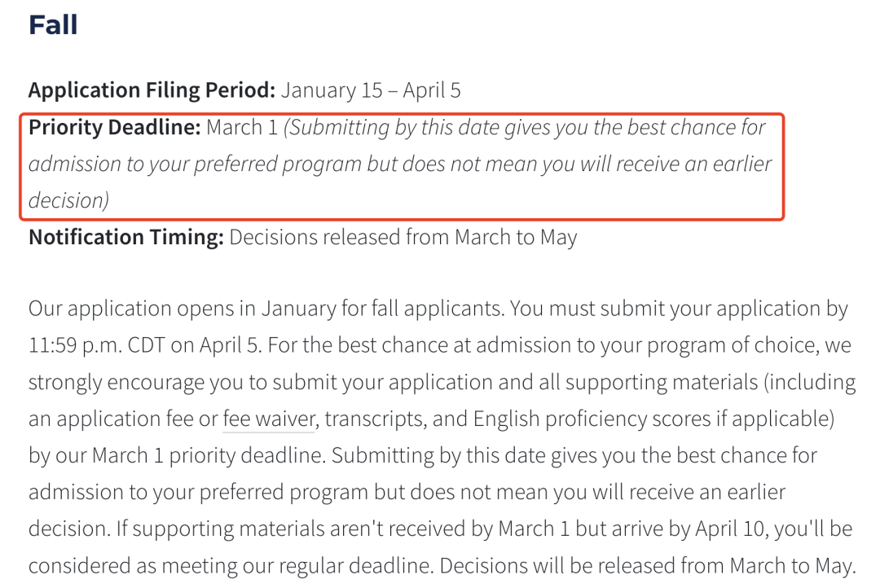Screen dimensions: 880x588
Task: Click the Fall section heading
Action: [53, 24]
